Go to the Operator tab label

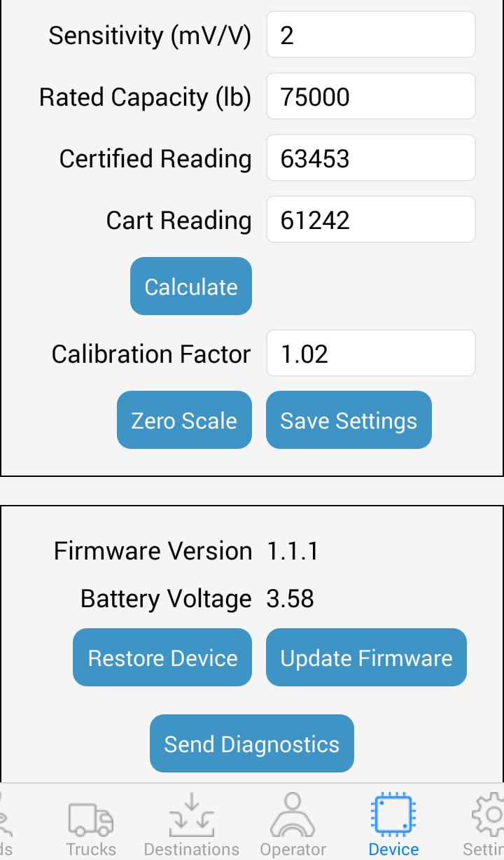[x=293, y=849]
